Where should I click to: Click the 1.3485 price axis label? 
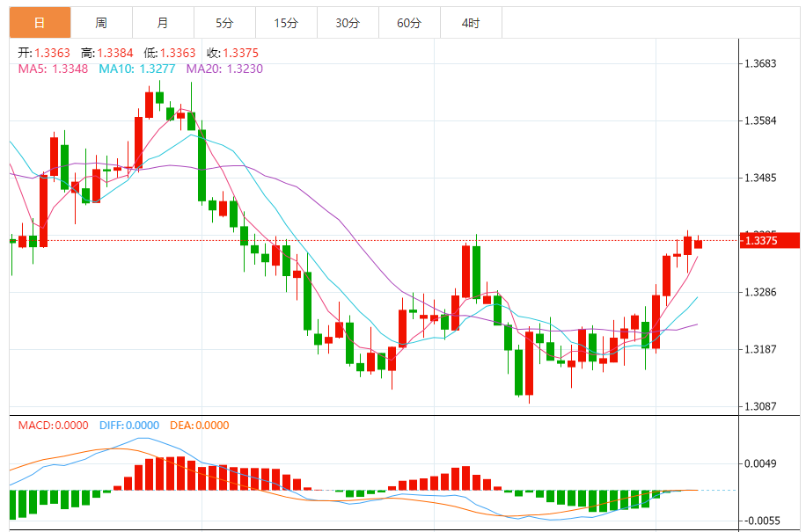pos(760,179)
